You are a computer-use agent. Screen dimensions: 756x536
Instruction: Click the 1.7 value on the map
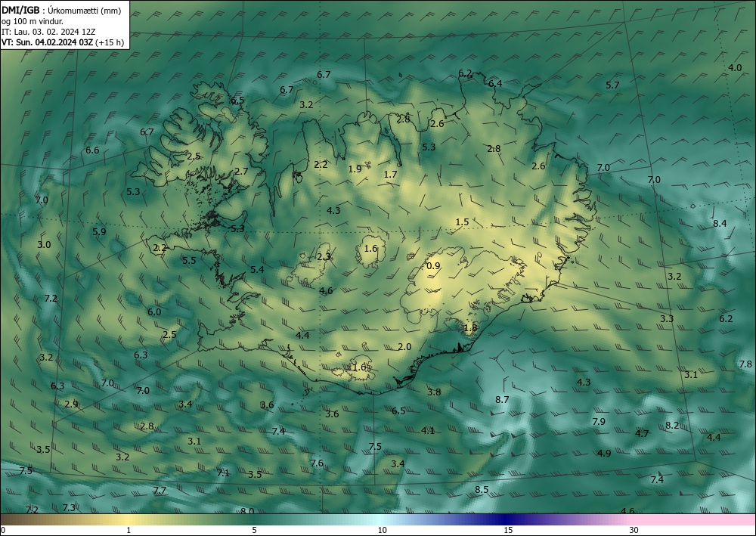pos(390,174)
